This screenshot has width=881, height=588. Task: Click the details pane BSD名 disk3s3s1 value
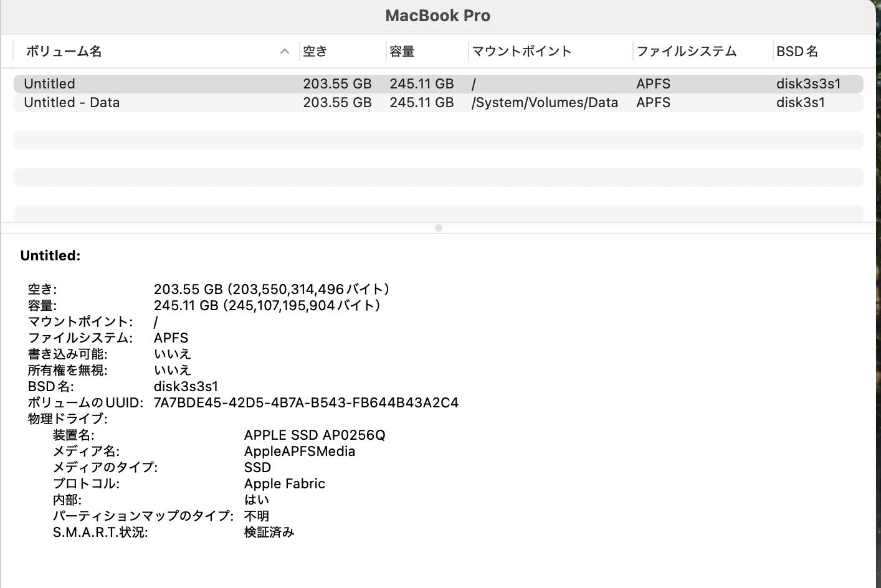[186, 386]
